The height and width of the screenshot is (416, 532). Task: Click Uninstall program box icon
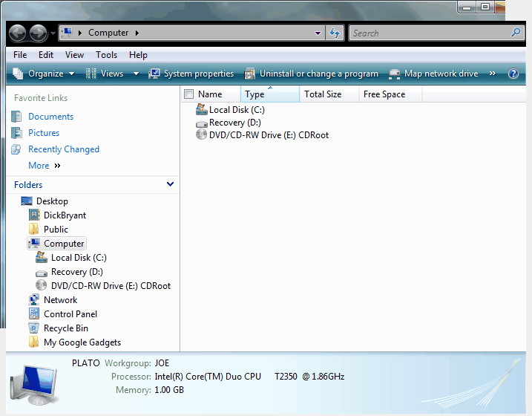pyautogui.click(x=250, y=74)
